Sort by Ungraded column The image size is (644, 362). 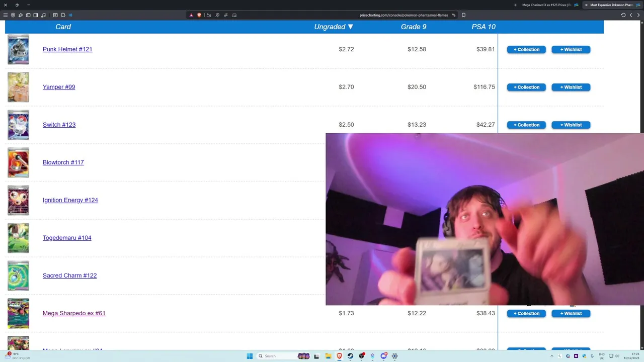point(334,27)
